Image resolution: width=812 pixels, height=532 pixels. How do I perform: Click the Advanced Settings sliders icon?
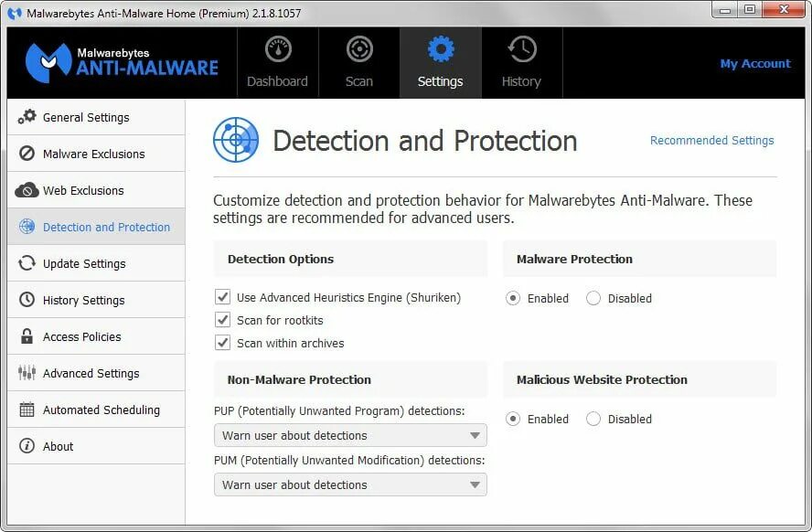(26, 373)
